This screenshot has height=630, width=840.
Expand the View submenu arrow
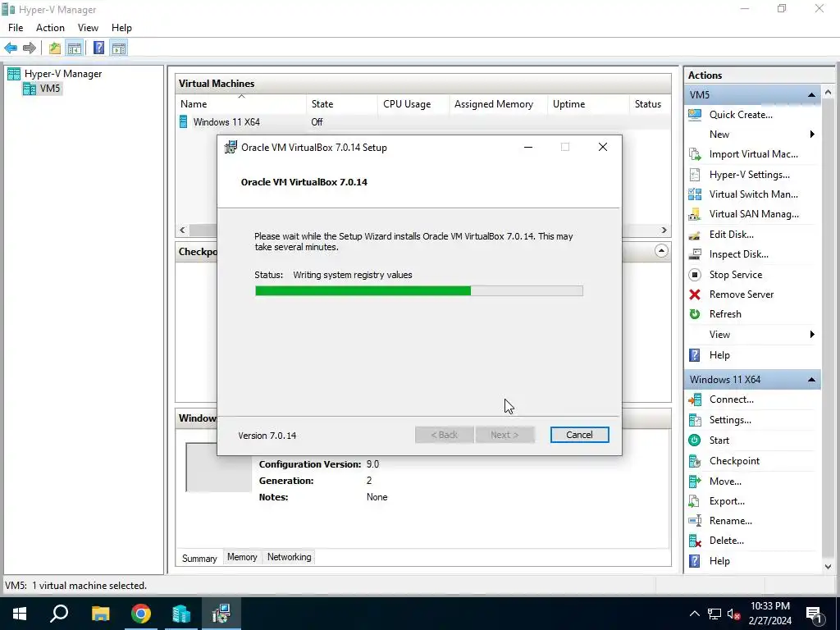click(x=812, y=335)
